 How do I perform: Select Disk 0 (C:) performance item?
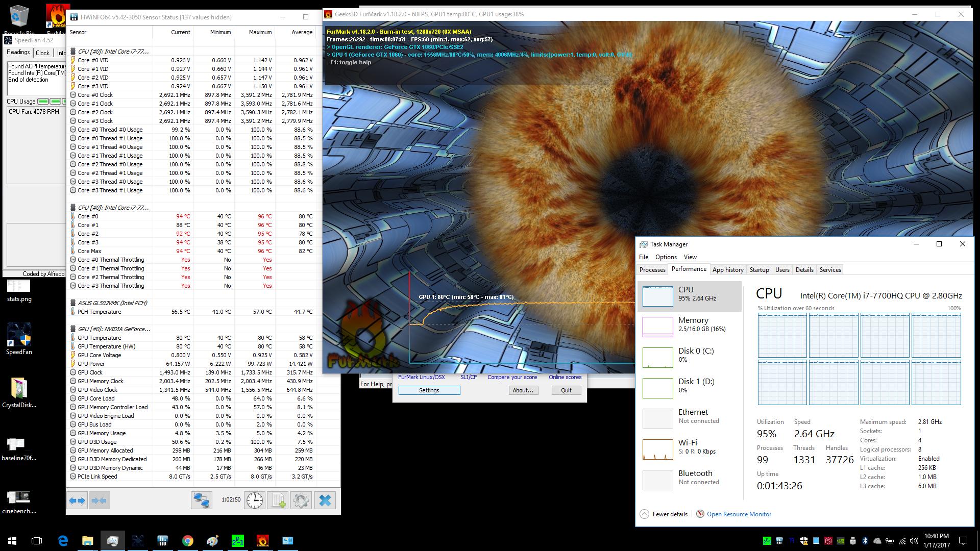pyautogui.click(x=690, y=357)
